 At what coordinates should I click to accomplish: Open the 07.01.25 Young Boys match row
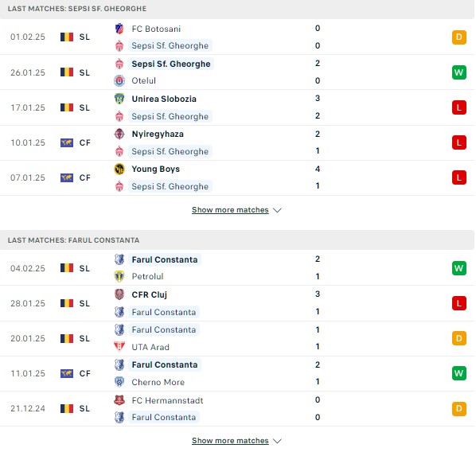pos(236,178)
